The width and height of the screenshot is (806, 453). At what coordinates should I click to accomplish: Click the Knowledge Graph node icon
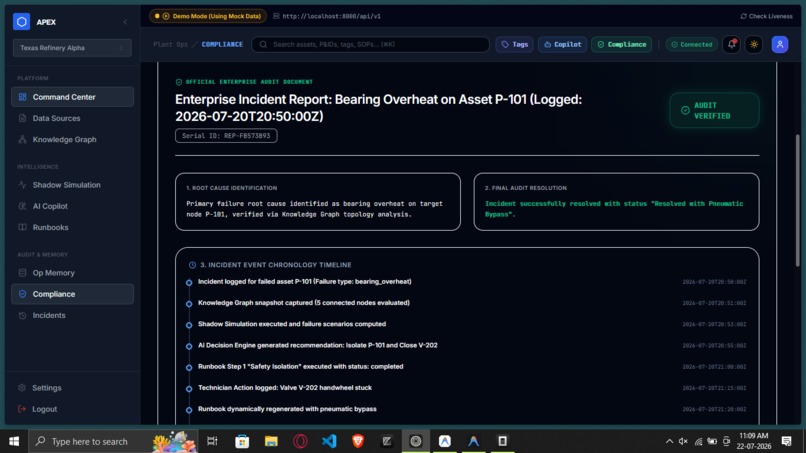[22, 139]
